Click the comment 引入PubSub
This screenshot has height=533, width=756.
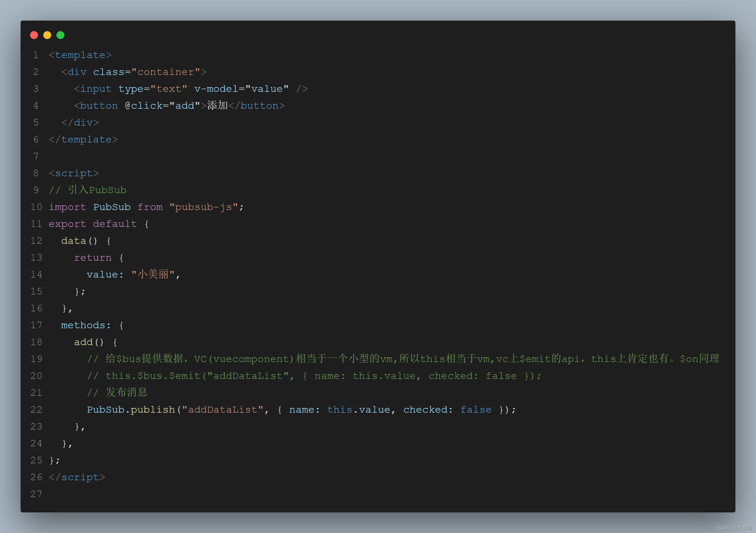[88, 190]
